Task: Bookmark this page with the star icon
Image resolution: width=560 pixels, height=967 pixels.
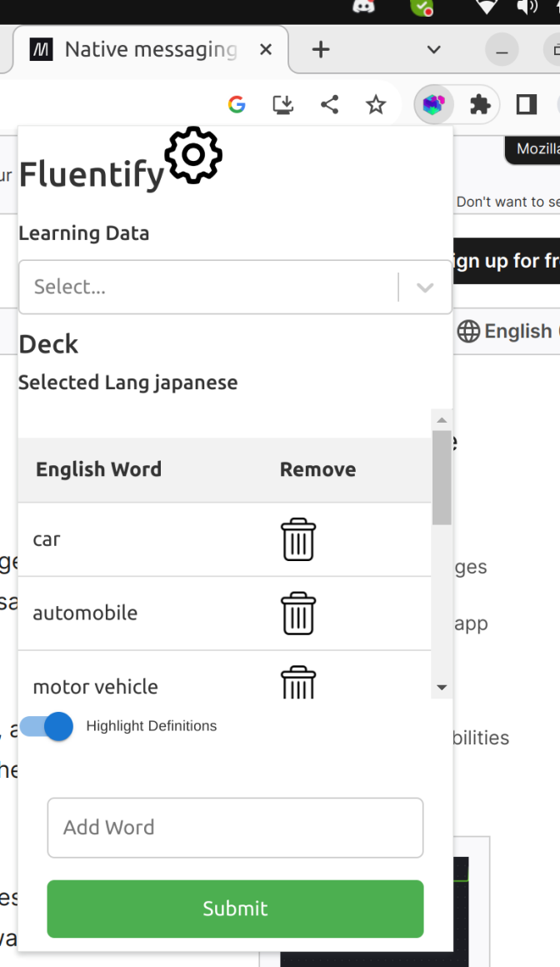Action: 376,104
